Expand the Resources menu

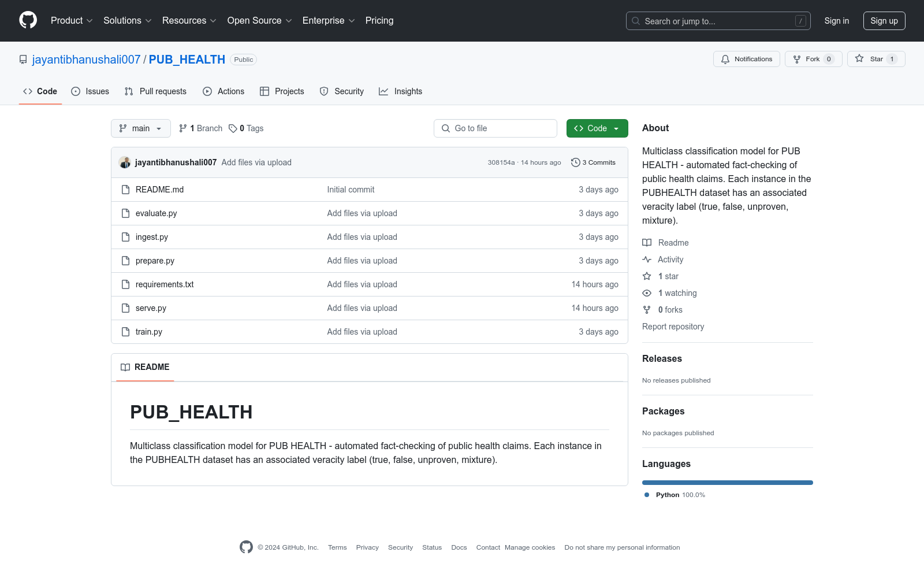click(x=189, y=21)
